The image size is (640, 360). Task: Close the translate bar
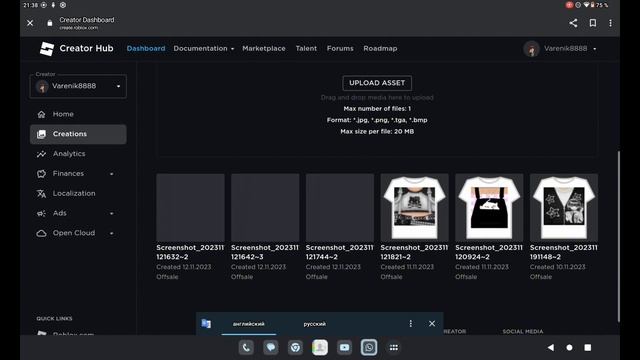432,324
